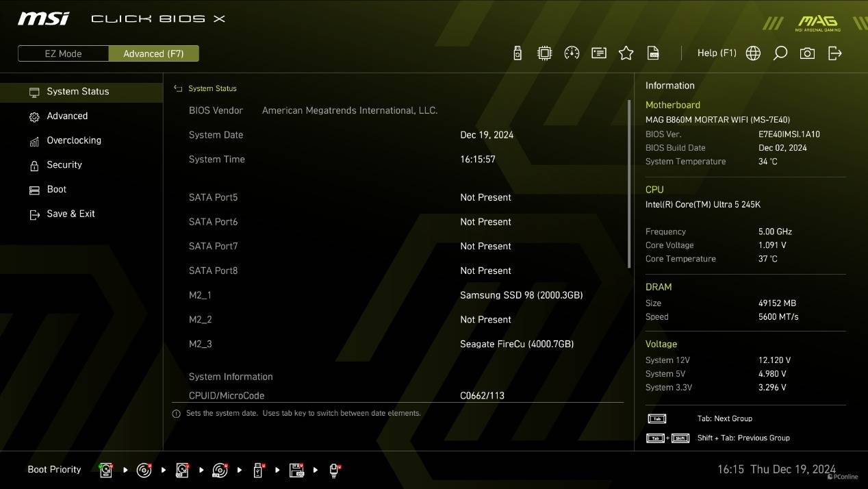Select Advanced (F7) mode
Screen dimensions: 868x489
tap(153, 53)
